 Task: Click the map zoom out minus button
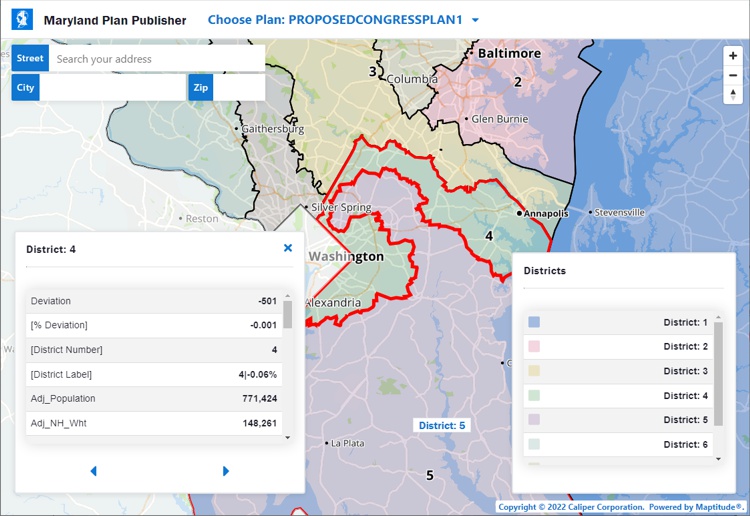pyautogui.click(x=733, y=75)
